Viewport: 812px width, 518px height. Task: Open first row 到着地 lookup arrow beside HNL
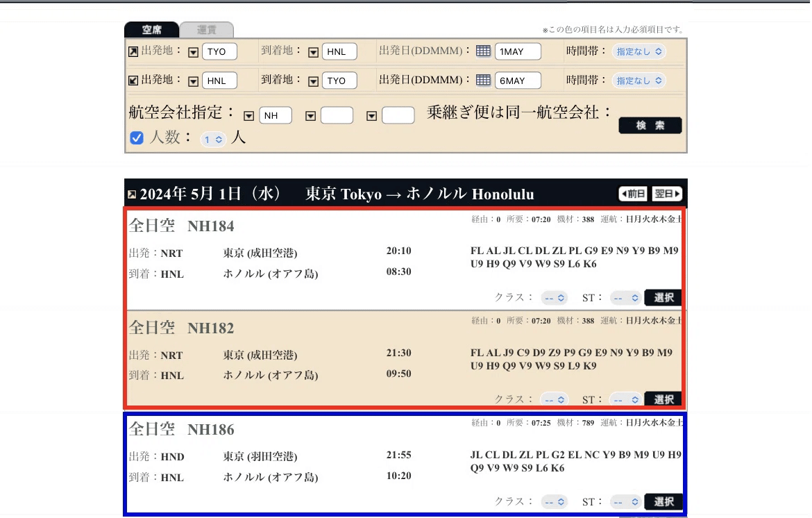pos(313,52)
